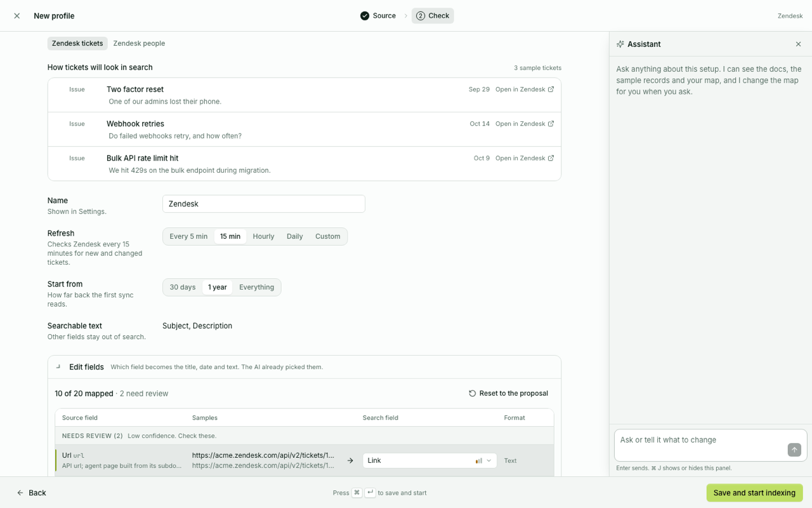Click the Webhook retries ticket title
The image size is (812, 508).
coord(135,124)
